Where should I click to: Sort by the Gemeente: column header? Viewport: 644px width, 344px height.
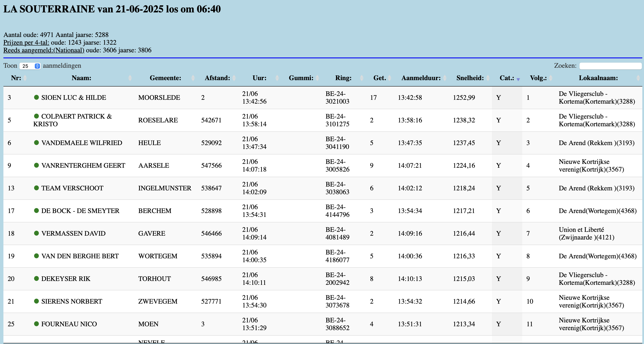click(165, 78)
